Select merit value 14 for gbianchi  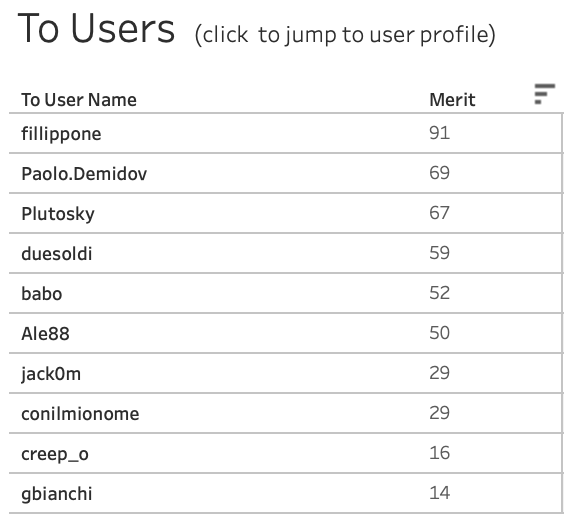point(439,493)
